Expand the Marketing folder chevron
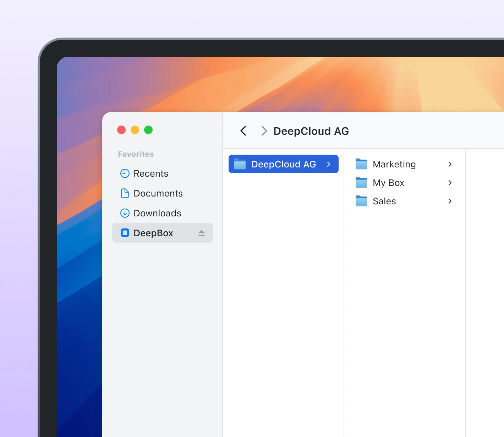 pos(450,164)
